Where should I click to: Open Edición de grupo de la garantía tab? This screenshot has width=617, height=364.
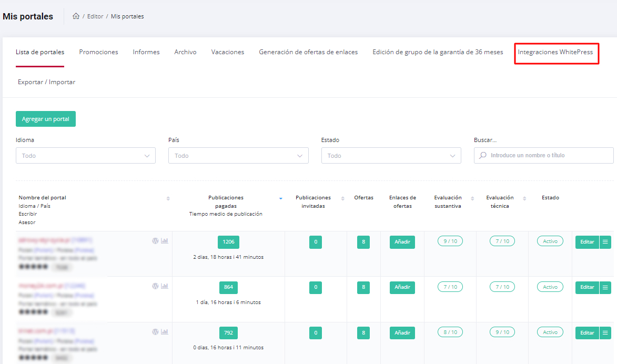(438, 52)
